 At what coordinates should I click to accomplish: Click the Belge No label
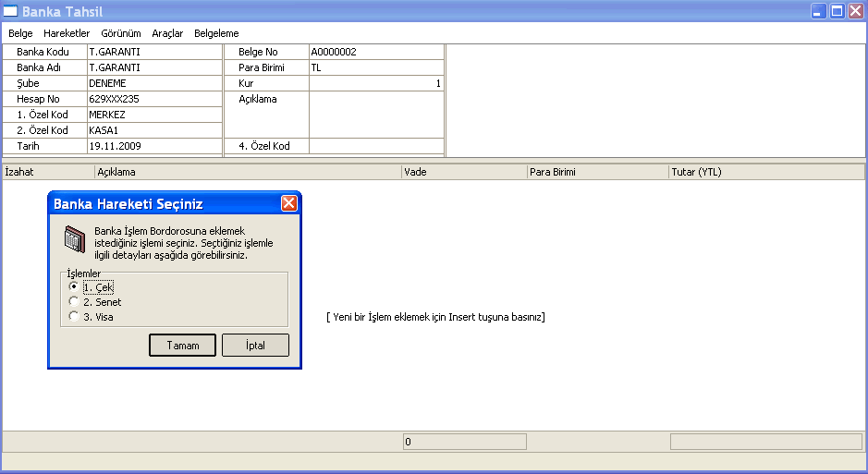(258, 52)
